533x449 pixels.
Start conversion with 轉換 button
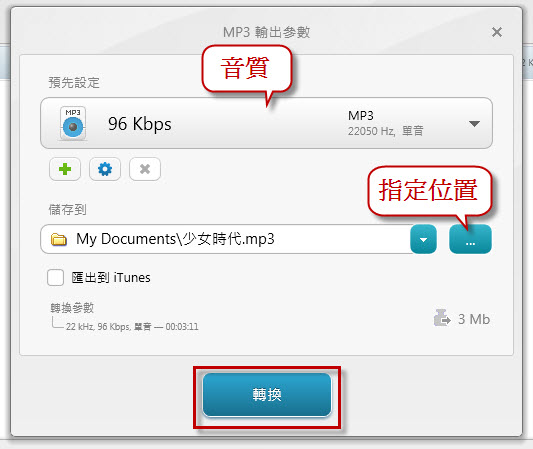click(267, 395)
